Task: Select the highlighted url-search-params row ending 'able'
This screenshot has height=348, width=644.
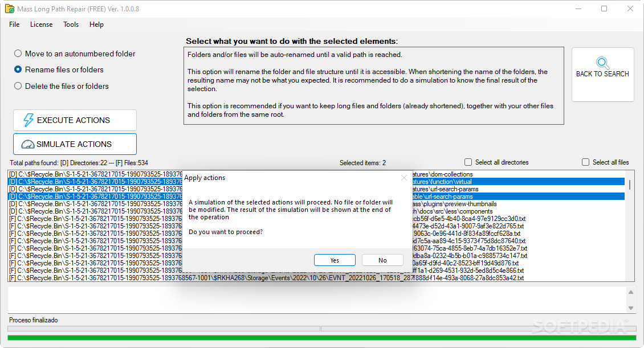Action: tap(317, 196)
